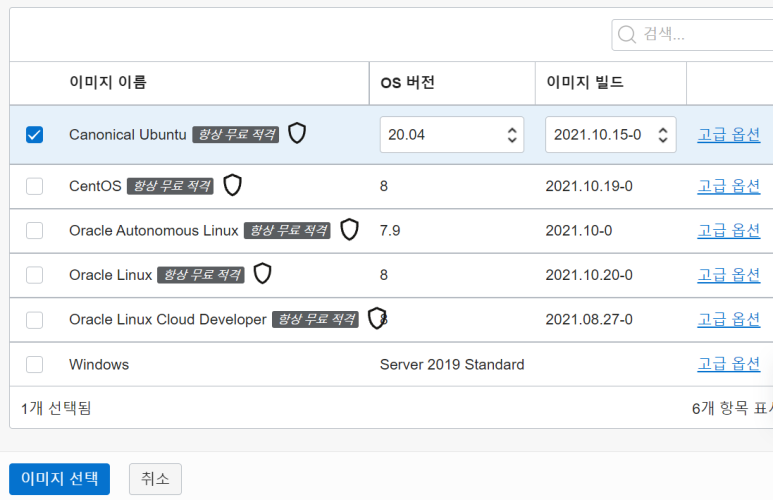Click the CentOS image name
The image size is (773, 500).
pos(95,186)
